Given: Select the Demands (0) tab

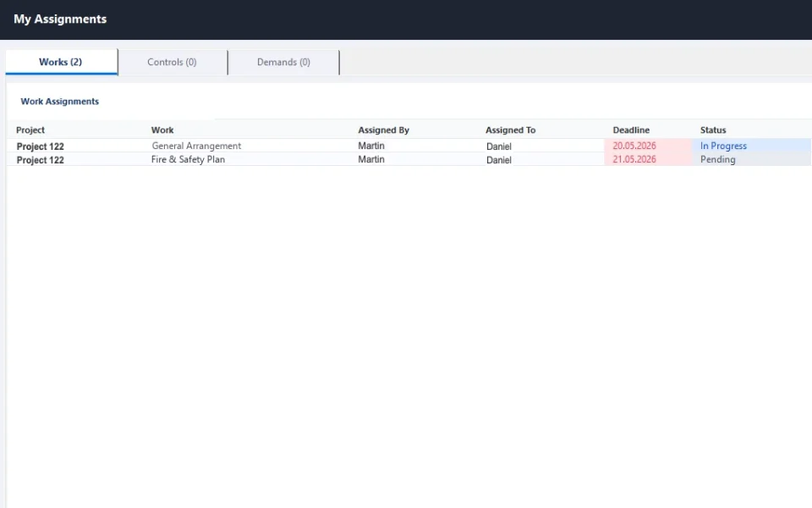Looking at the screenshot, I should tap(283, 62).
